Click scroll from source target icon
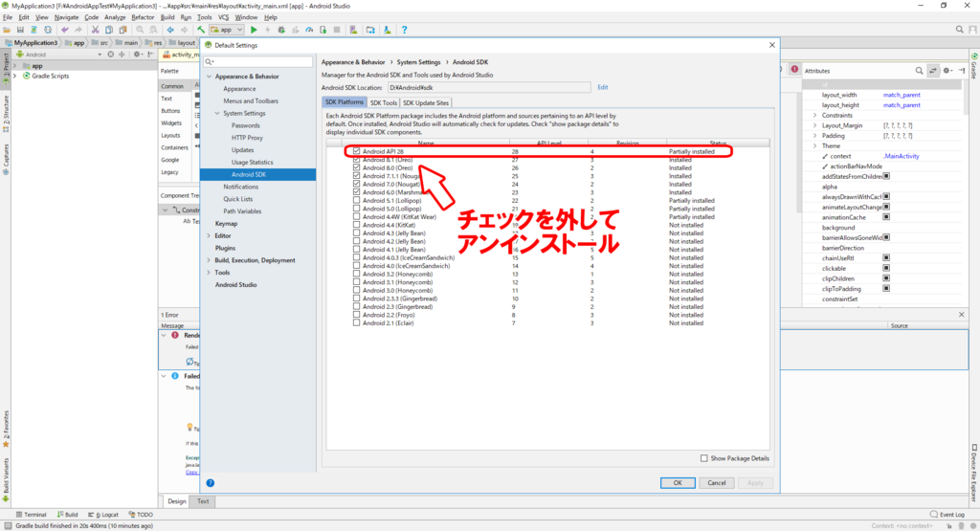Viewport: 980px width, 531px height. point(111,55)
